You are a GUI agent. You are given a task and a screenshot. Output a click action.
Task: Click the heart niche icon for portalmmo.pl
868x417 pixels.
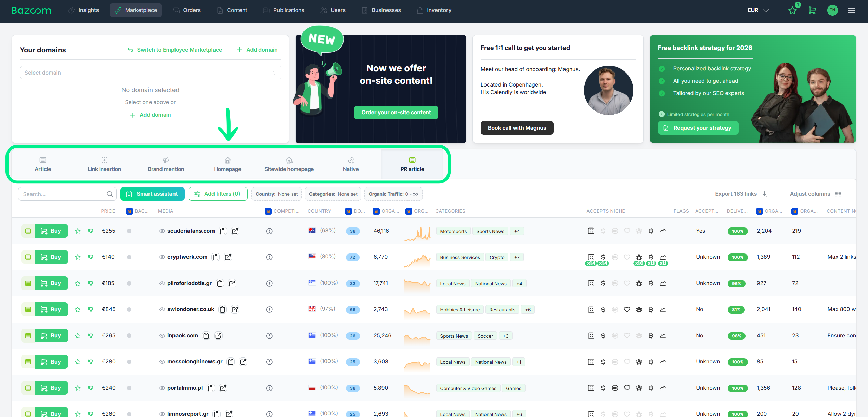(627, 388)
